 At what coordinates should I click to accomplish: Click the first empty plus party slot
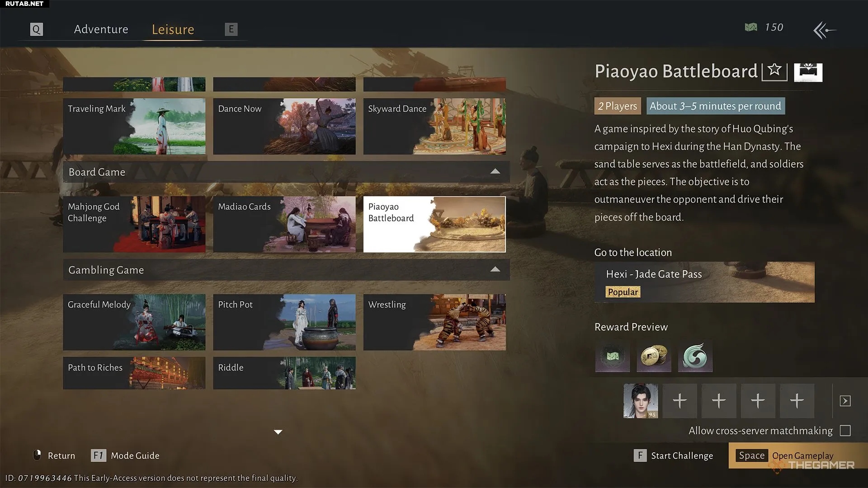[679, 401]
